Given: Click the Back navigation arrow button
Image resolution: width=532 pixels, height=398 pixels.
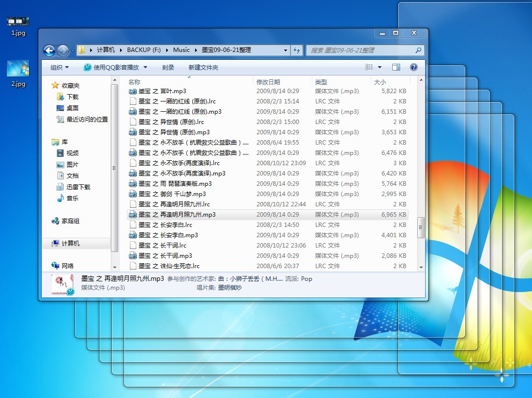Looking at the screenshot, I should click(x=49, y=50).
